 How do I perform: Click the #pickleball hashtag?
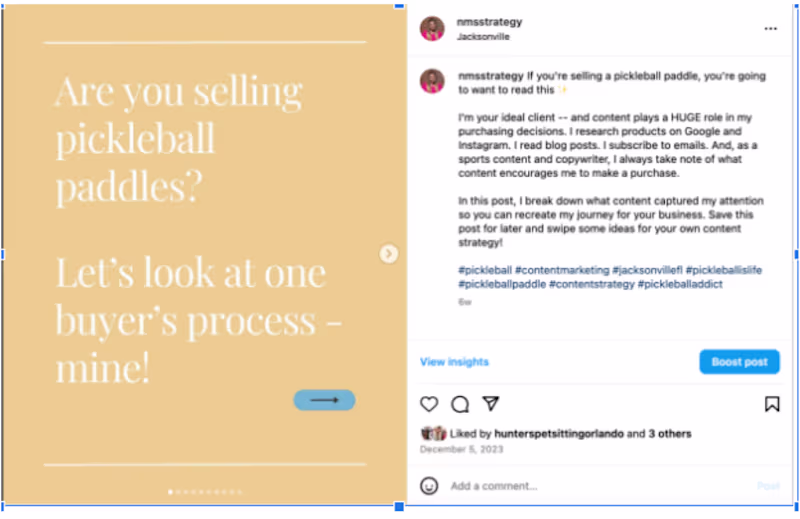click(x=485, y=270)
